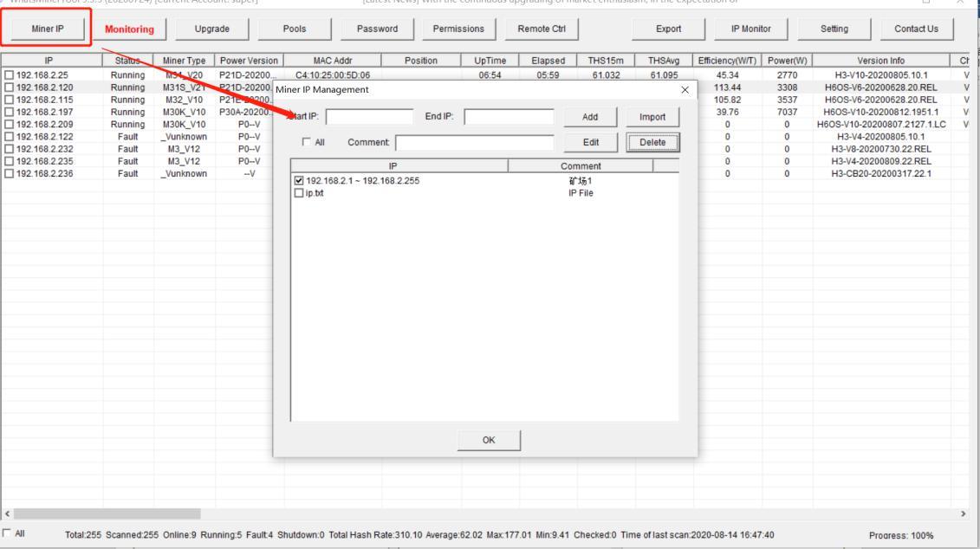This screenshot has width=980, height=549.
Task: Open the IP Monitor
Action: (x=750, y=28)
